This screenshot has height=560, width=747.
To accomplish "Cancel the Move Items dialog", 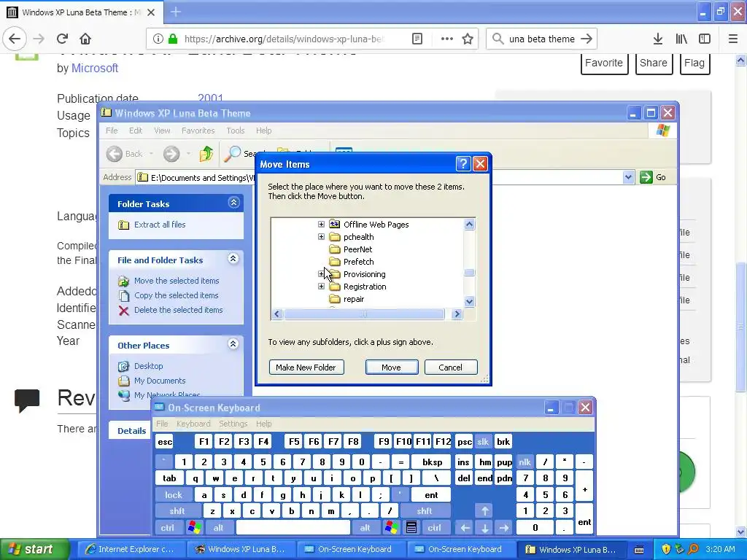I will pyautogui.click(x=451, y=367).
